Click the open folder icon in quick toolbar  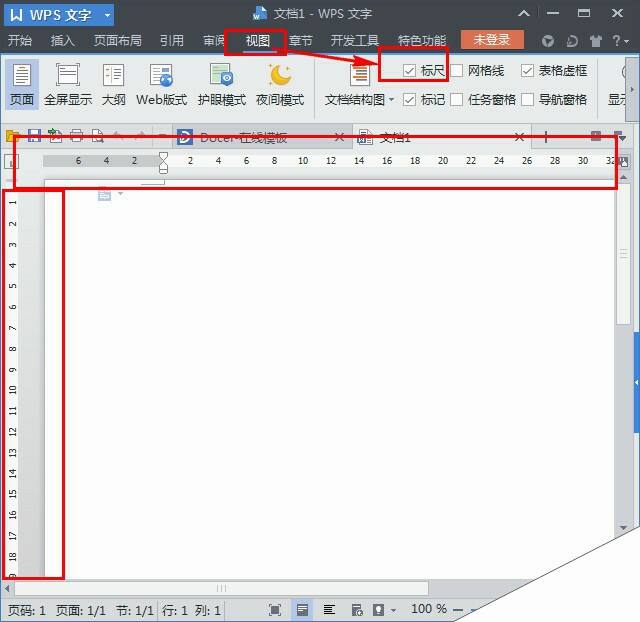pyautogui.click(x=13, y=136)
